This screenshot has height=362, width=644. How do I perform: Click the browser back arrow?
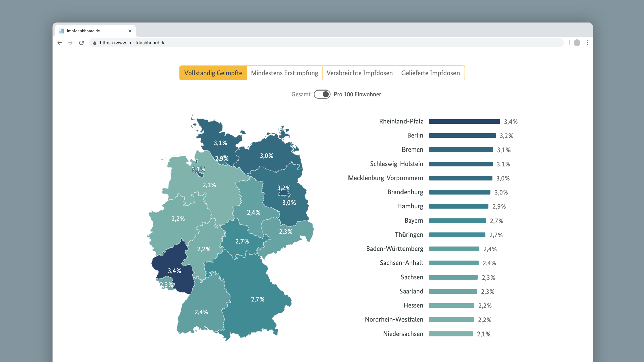(60, 43)
